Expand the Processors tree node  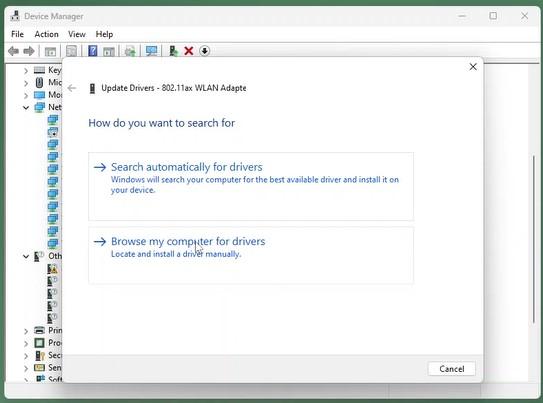pyautogui.click(x=26, y=343)
